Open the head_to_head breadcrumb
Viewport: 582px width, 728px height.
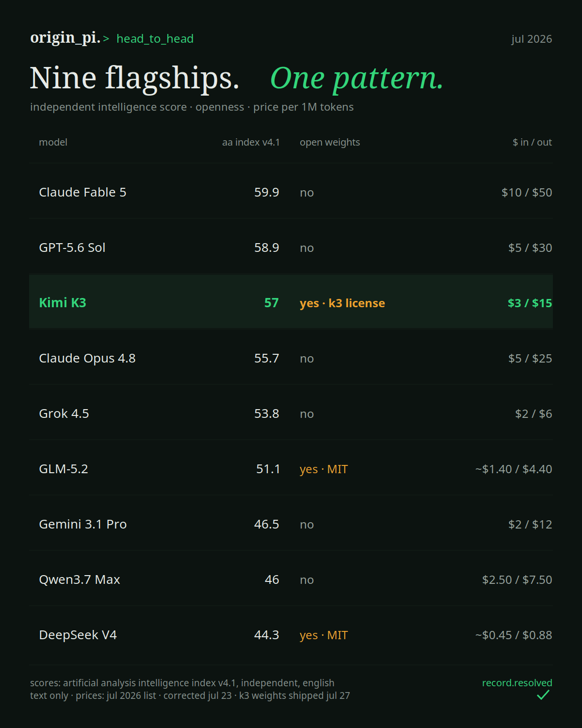pos(155,39)
